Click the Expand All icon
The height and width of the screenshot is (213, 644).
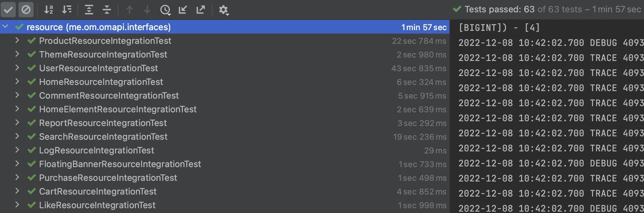click(89, 10)
